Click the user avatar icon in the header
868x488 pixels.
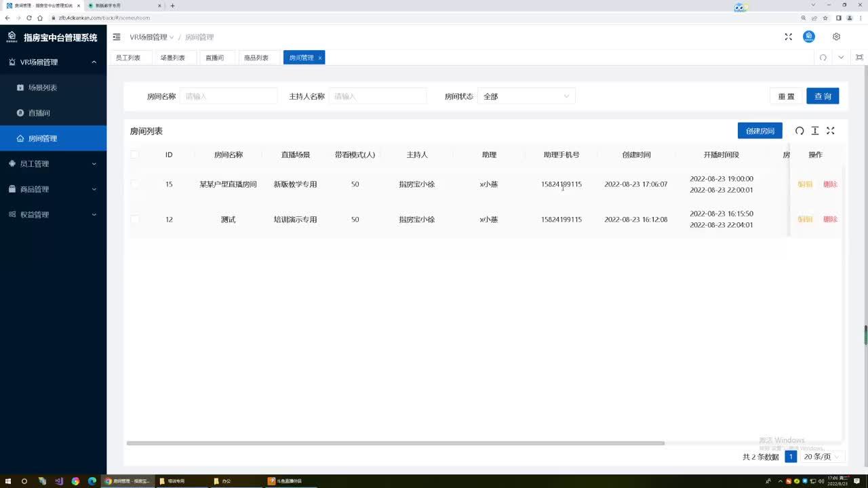coord(809,37)
